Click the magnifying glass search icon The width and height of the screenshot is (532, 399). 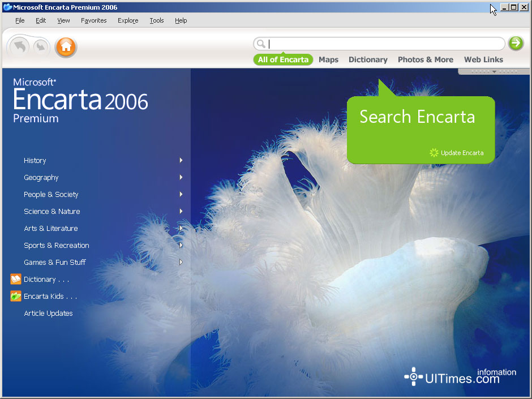click(260, 44)
